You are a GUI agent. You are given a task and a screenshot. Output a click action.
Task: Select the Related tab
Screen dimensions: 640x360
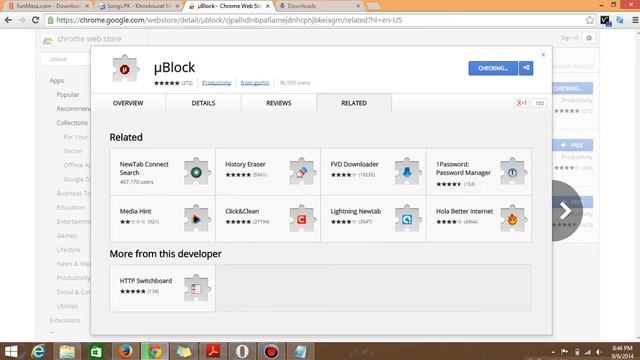point(354,103)
